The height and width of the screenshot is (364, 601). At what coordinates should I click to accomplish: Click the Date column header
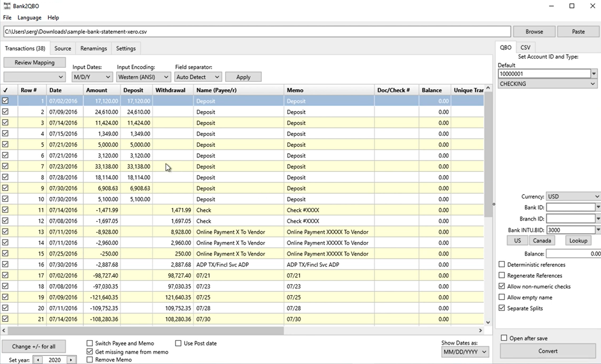(x=65, y=90)
